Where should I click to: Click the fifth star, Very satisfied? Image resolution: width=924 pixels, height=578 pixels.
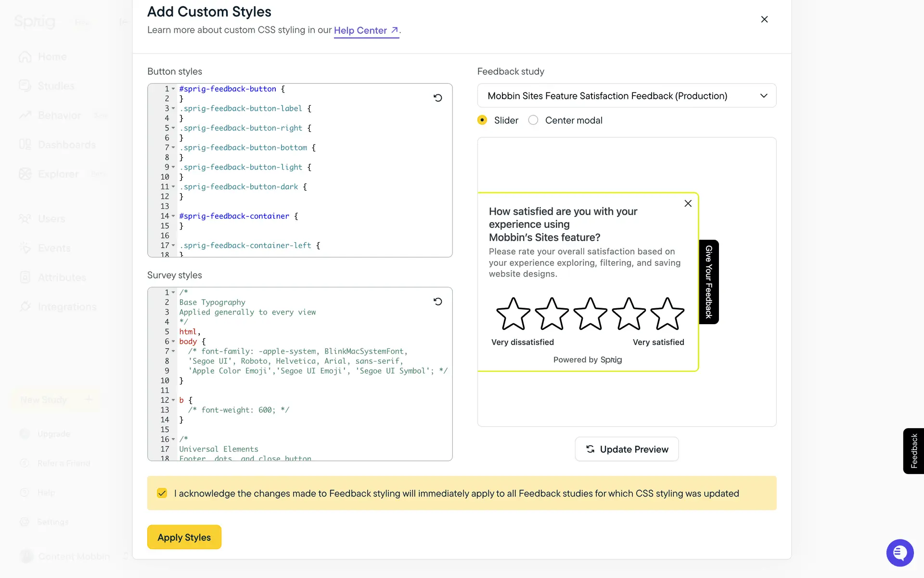(x=667, y=314)
